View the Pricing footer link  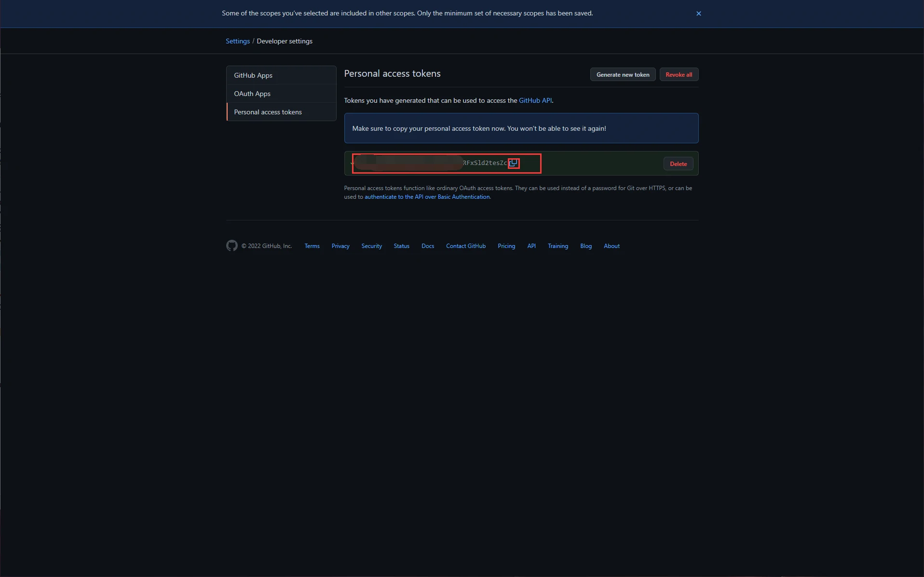(x=506, y=246)
